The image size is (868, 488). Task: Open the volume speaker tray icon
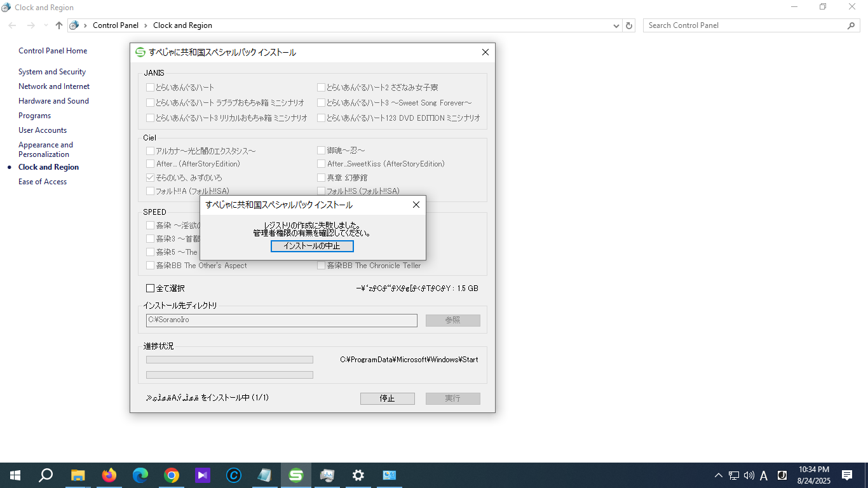point(749,475)
